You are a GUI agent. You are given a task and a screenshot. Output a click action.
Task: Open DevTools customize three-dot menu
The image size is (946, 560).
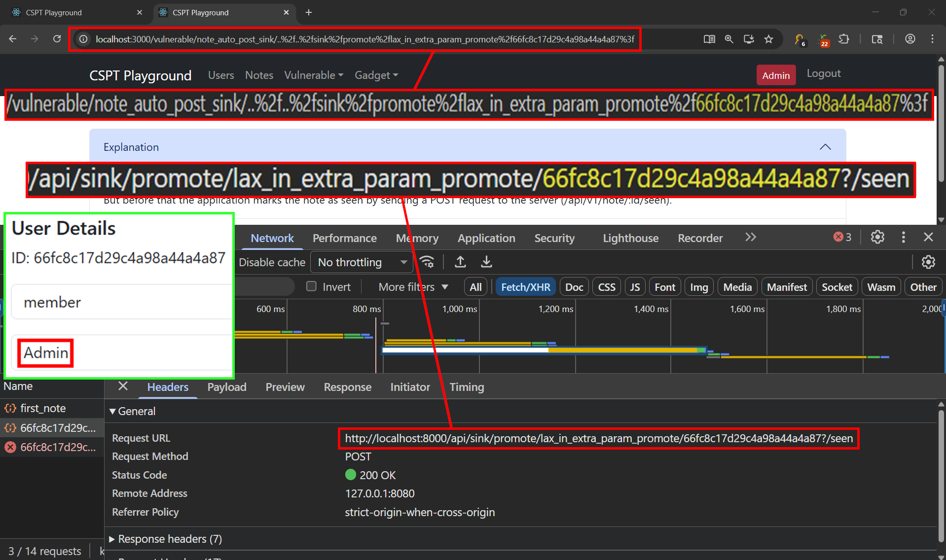[x=904, y=237]
